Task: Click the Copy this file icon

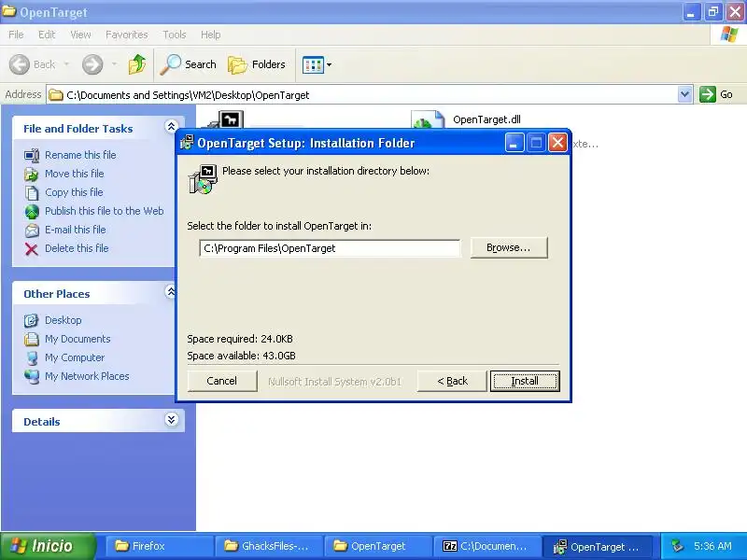Action: (32, 193)
